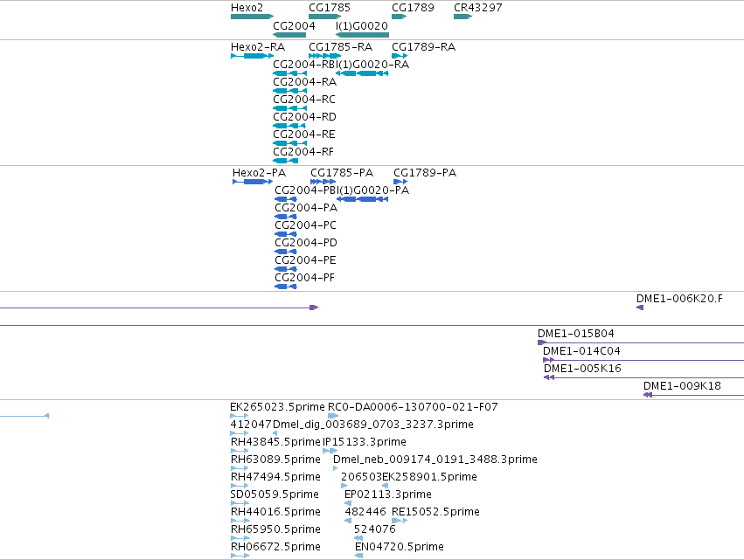
Task: Select the EP02113.3prime EST label
Action: (388, 495)
